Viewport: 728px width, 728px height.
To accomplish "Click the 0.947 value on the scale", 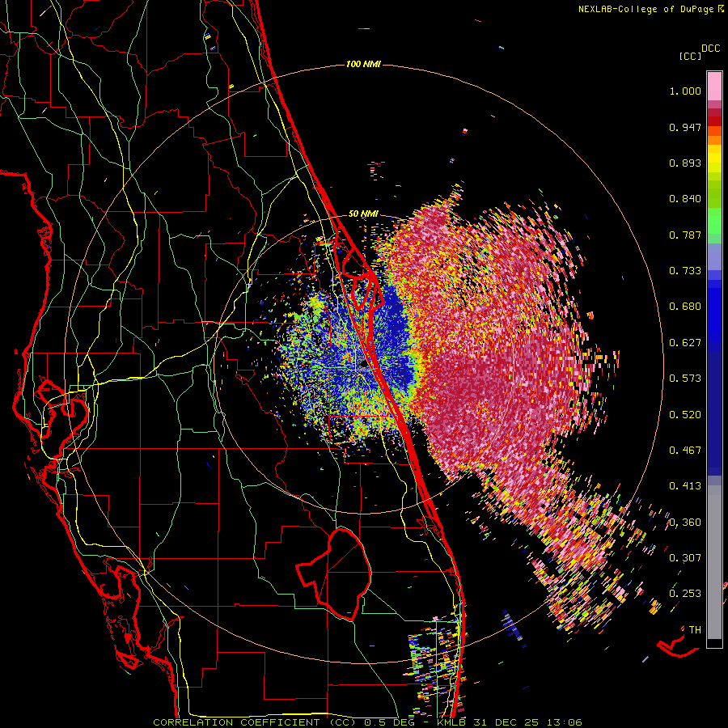I will (685, 127).
